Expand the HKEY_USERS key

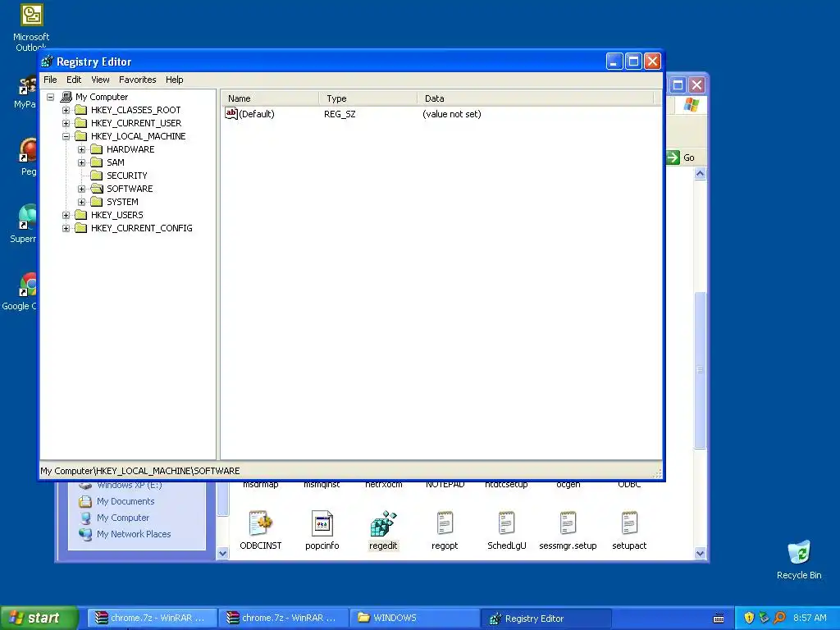click(66, 216)
